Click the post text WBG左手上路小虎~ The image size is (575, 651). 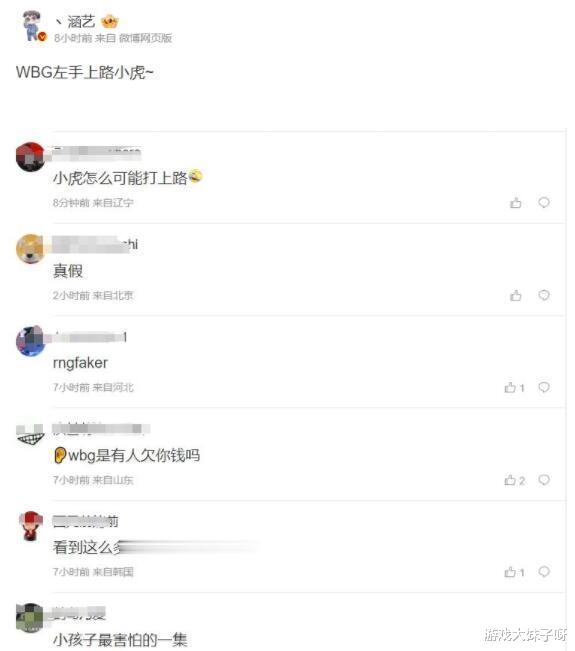(85, 72)
